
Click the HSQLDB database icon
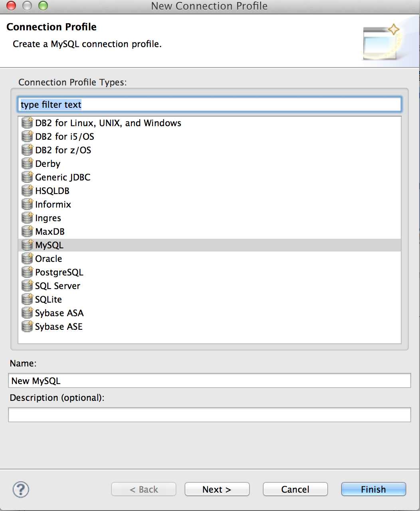pos(27,190)
